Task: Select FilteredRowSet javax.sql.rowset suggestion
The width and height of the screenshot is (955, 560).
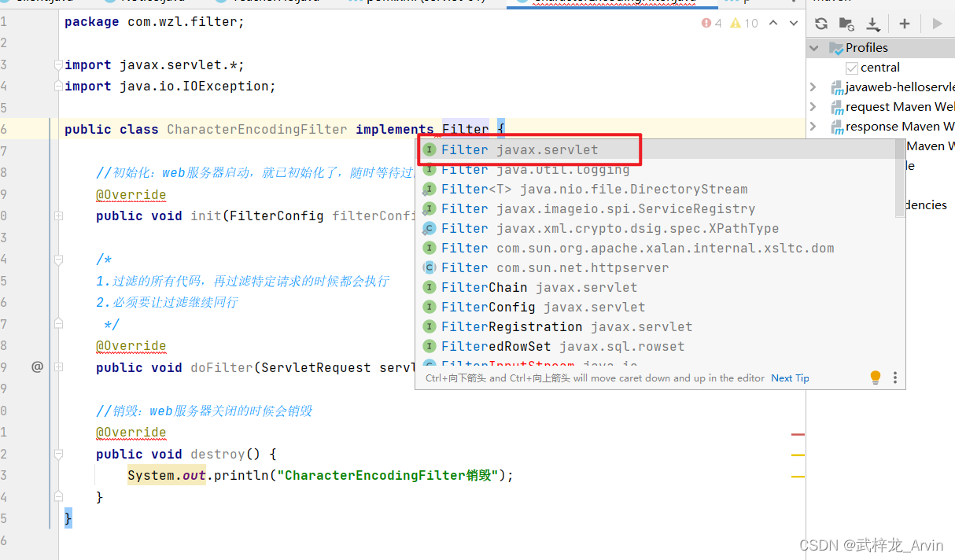Action: tap(654, 346)
